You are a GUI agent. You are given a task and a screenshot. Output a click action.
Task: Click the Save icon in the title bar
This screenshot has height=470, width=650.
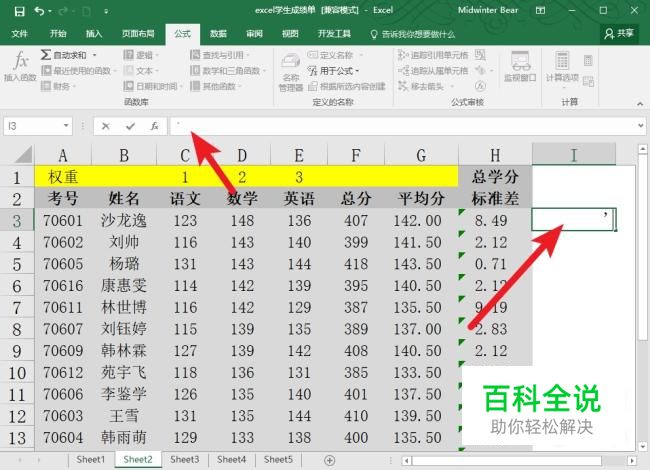pos(19,11)
